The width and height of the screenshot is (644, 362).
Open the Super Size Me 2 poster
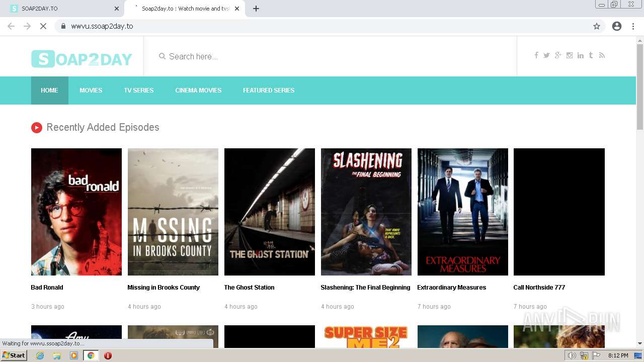coord(366,337)
